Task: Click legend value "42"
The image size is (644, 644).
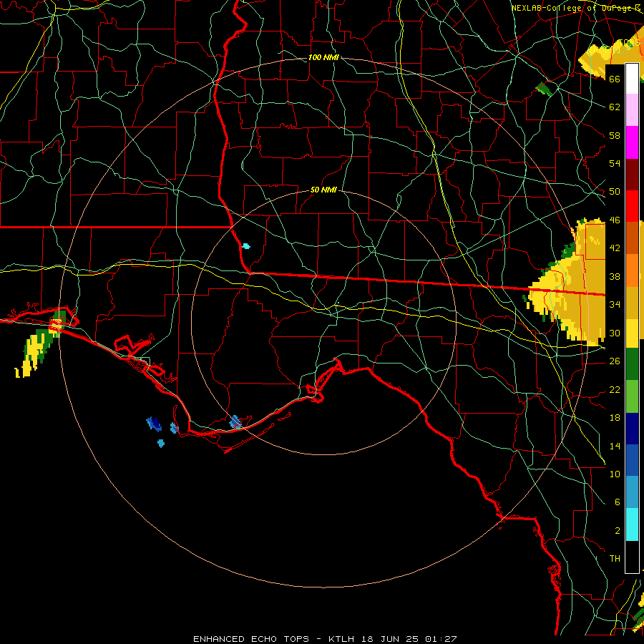Action: tap(615, 248)
